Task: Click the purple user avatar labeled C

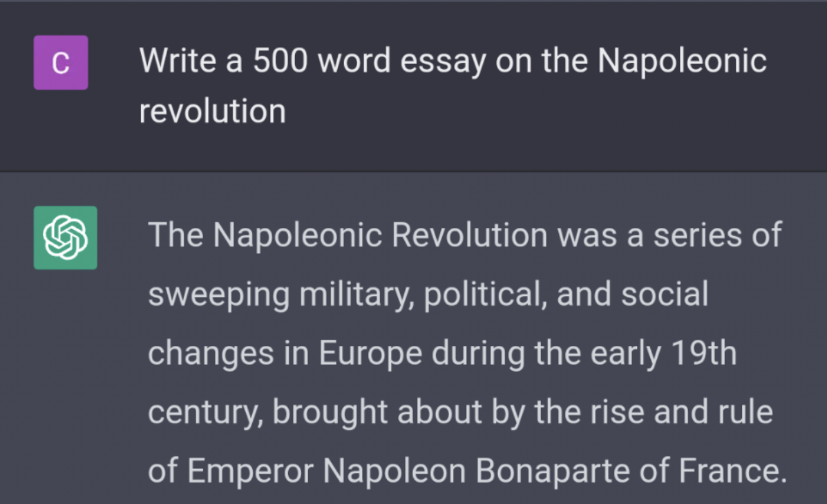Action: 61,63
